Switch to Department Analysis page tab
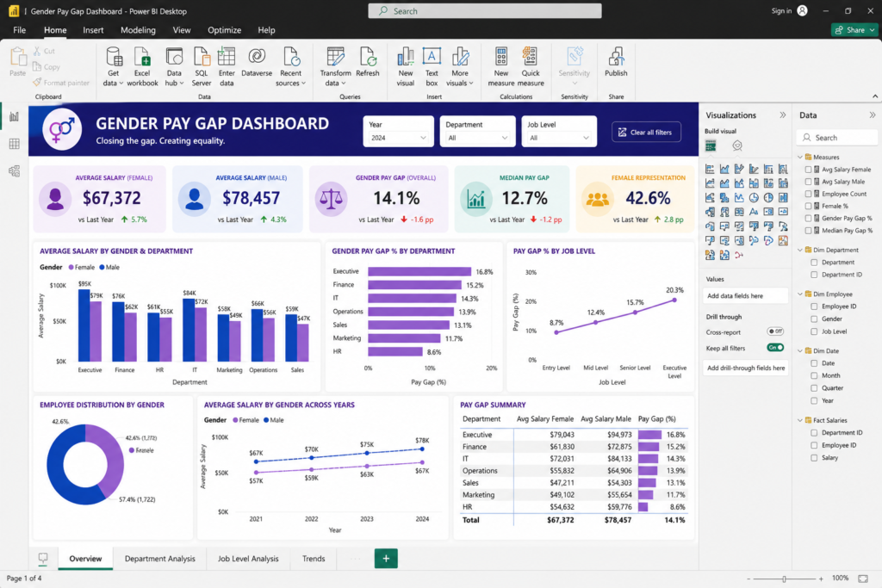 [x=159, y=558]
